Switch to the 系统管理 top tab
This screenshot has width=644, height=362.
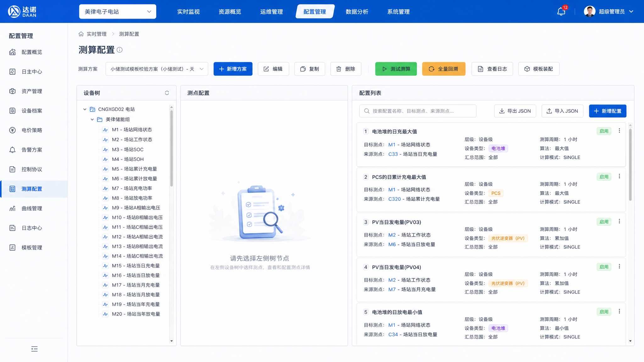398,12
